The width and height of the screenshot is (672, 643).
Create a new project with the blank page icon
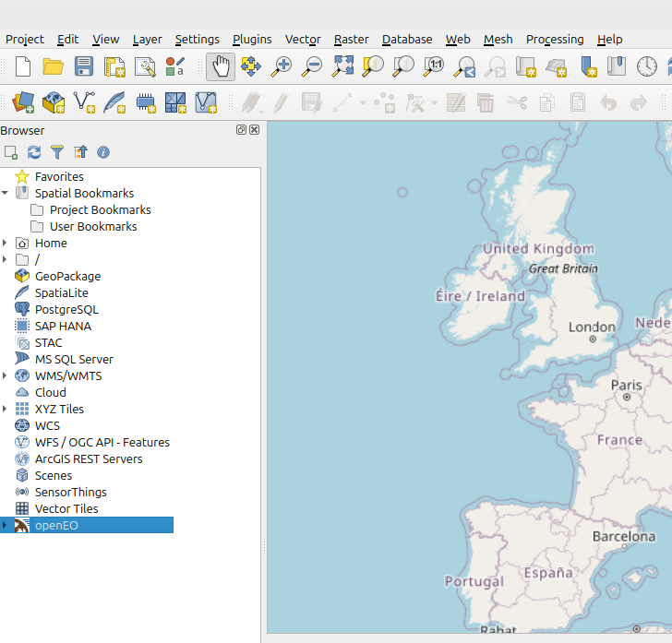tap(23, 66)
